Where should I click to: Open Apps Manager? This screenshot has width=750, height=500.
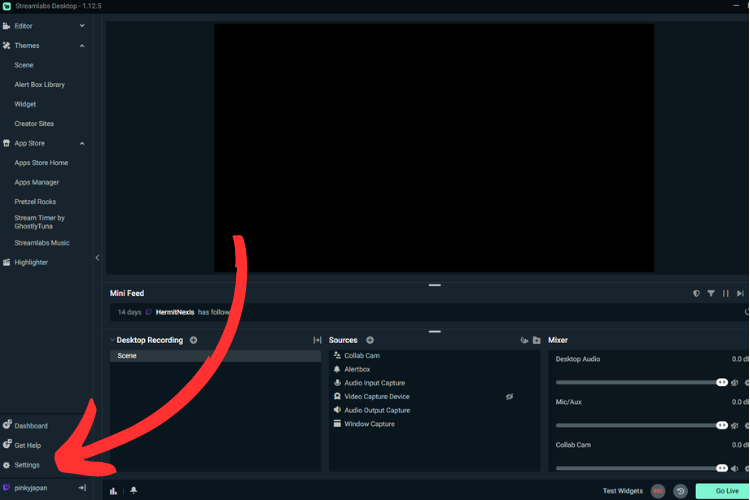coord(36,182)
